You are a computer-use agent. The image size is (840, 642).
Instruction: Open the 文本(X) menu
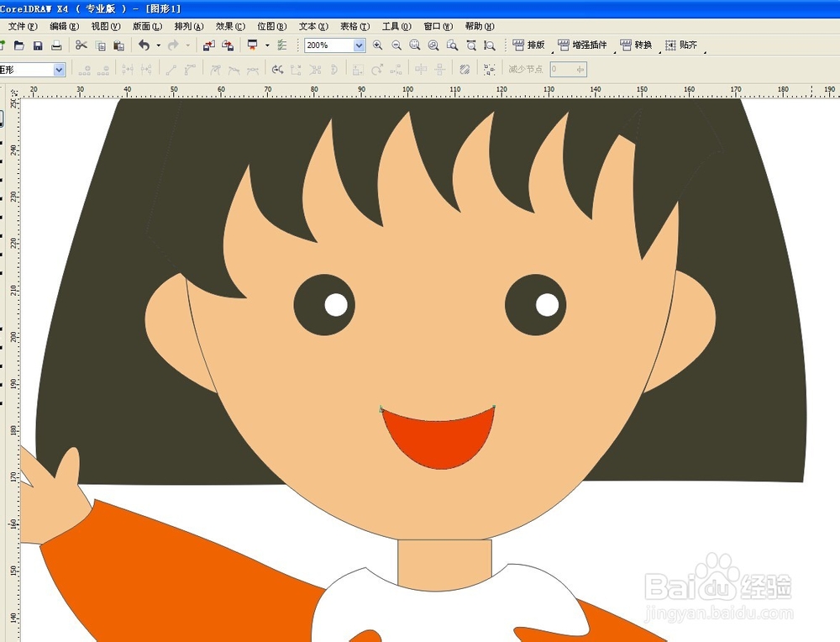pos(313,26)
